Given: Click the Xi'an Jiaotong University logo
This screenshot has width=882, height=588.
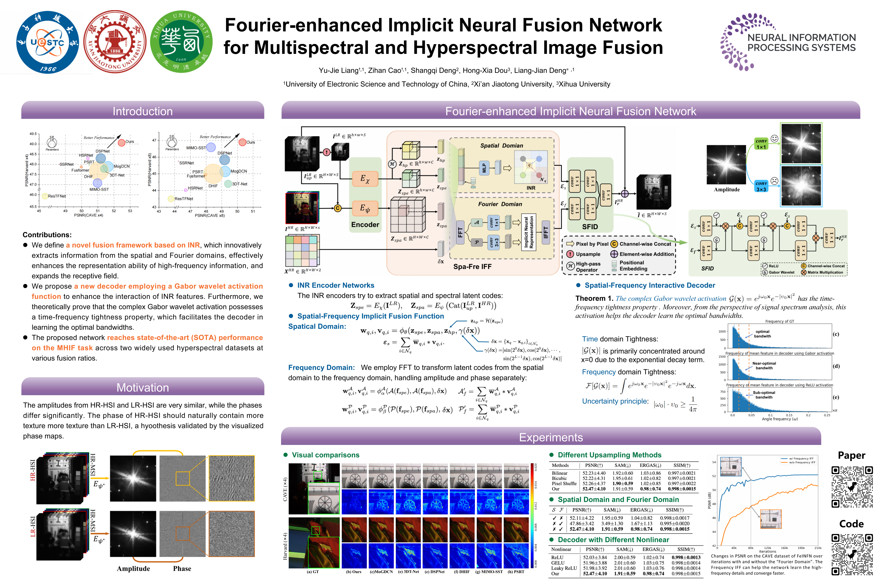Looking at the screenshot, I should 115,42.
